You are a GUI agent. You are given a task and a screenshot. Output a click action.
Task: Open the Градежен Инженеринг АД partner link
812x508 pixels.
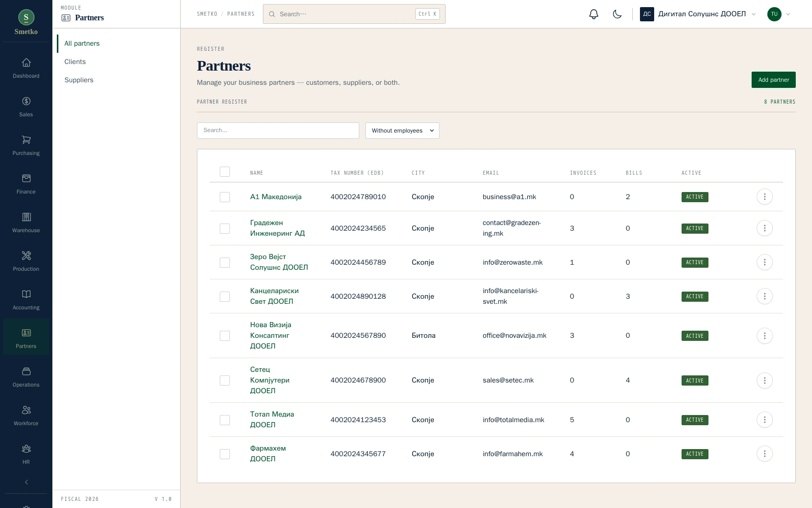point(278,228)
